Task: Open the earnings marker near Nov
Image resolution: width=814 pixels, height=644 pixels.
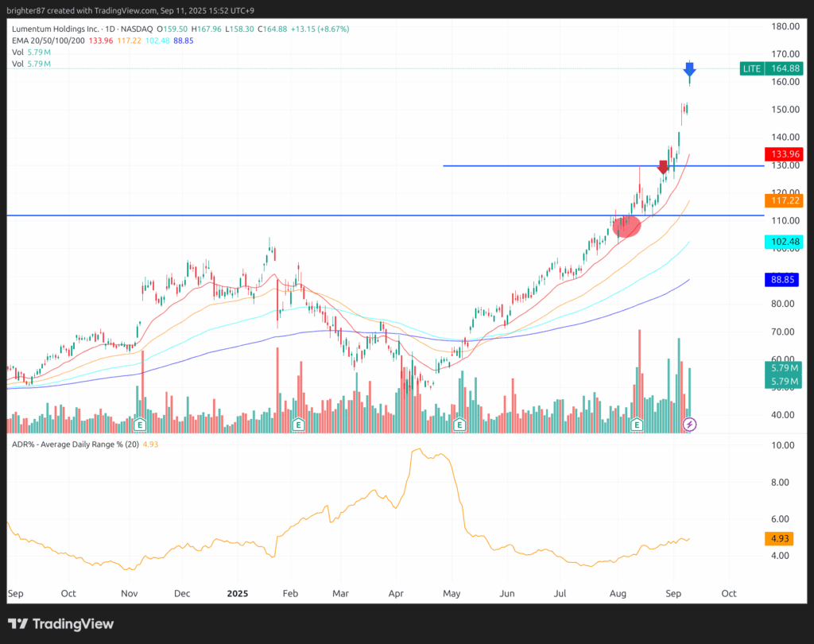Action: coord(140,425)
